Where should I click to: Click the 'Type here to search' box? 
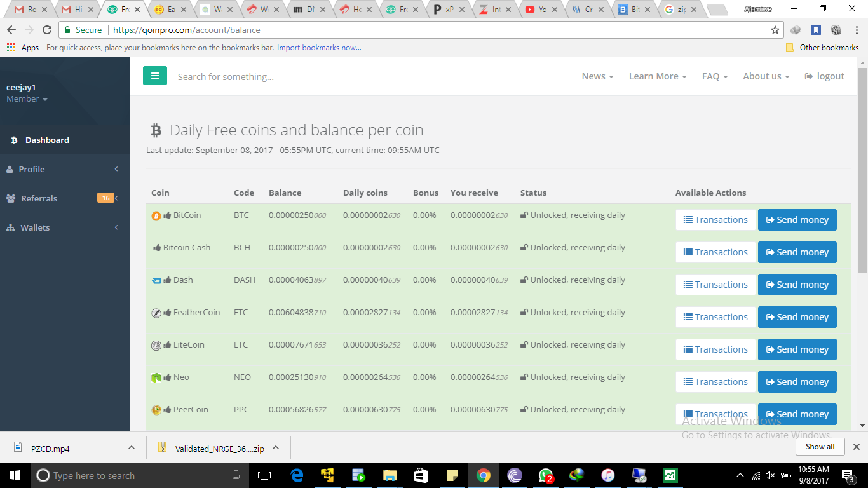pos(139,475)
